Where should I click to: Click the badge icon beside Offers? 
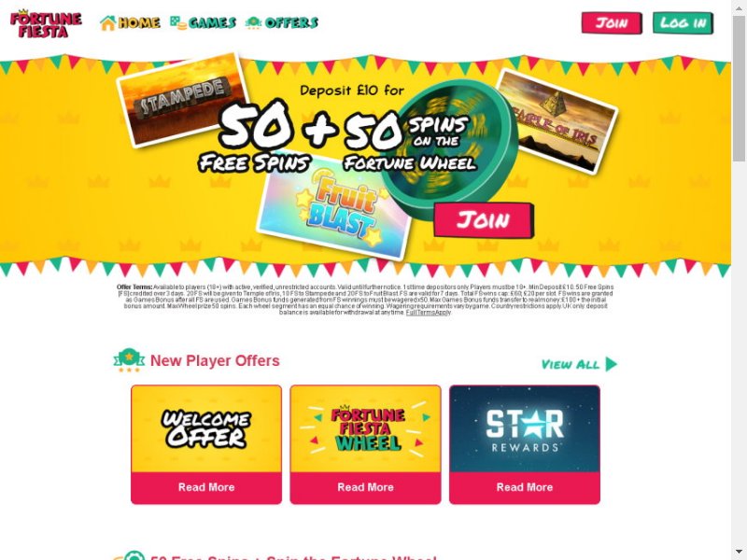click(253, 22)
